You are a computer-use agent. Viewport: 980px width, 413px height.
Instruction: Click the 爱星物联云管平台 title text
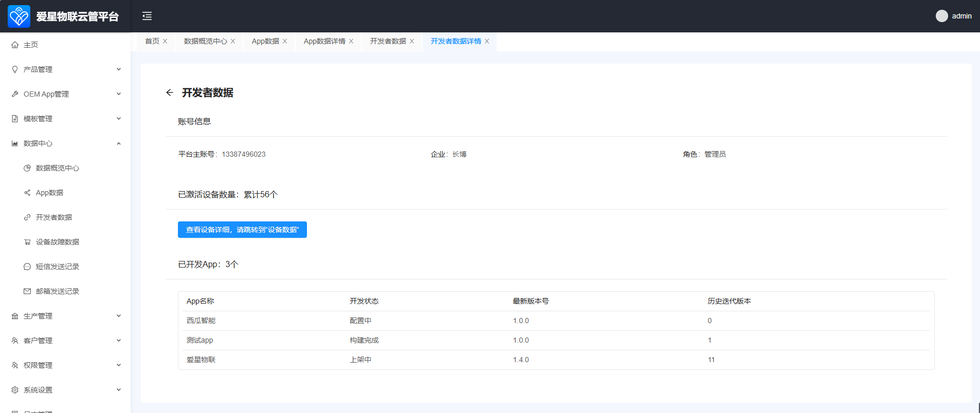point(77,16)
